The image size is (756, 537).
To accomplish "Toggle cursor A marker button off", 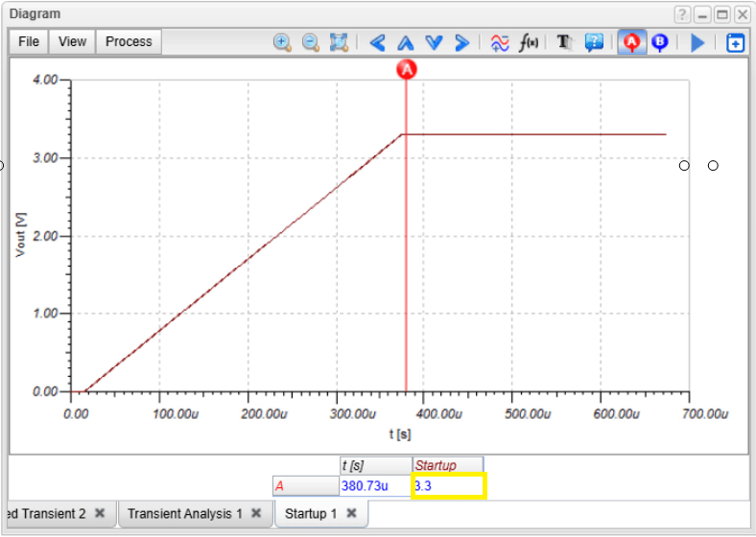I will pos(631,42).
